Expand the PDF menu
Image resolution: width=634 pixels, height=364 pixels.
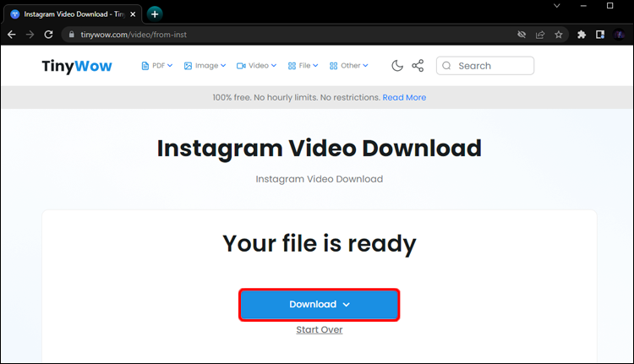(157, 65)
